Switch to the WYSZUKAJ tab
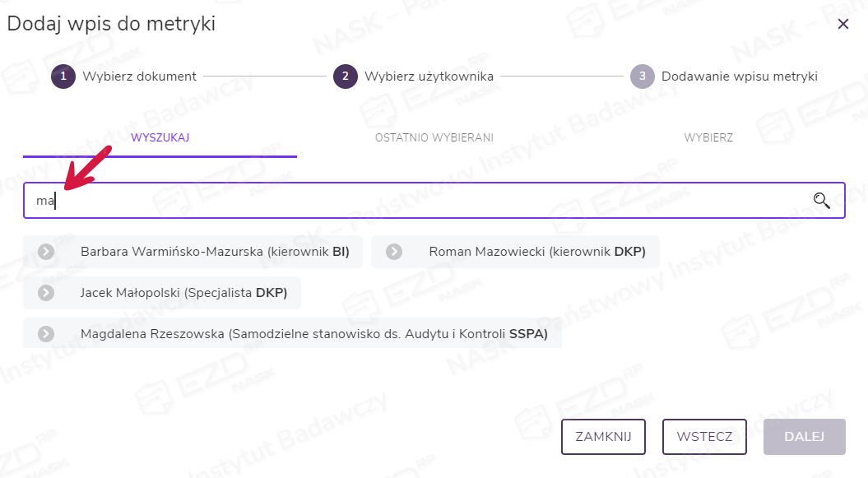This screenshot has width=868, height=478. pyautogui.click(x=160, y=137)
